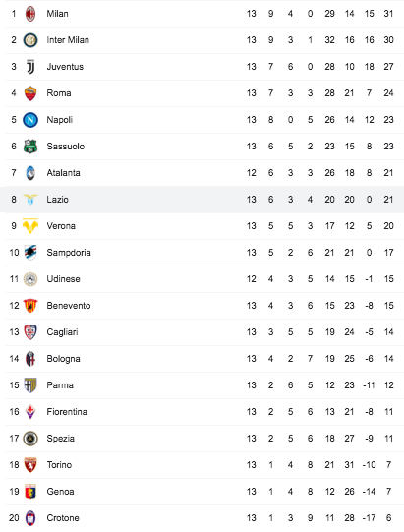
Task: Click the Sampdoria club crest
Action: point(30,253)
